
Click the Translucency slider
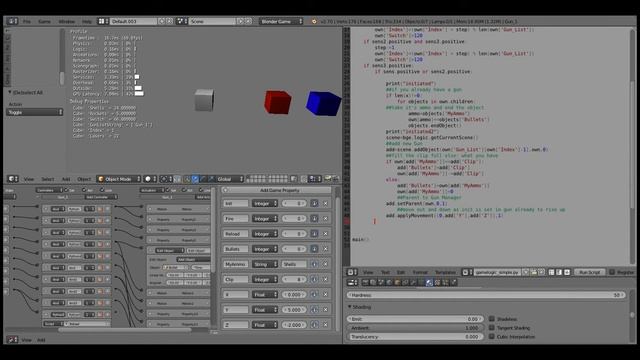415,337
